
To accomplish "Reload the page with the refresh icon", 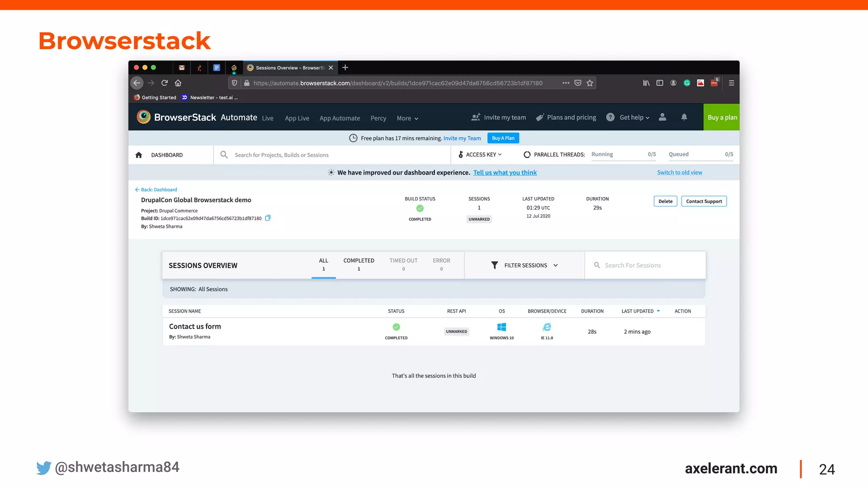I will [x=164, y=83].
